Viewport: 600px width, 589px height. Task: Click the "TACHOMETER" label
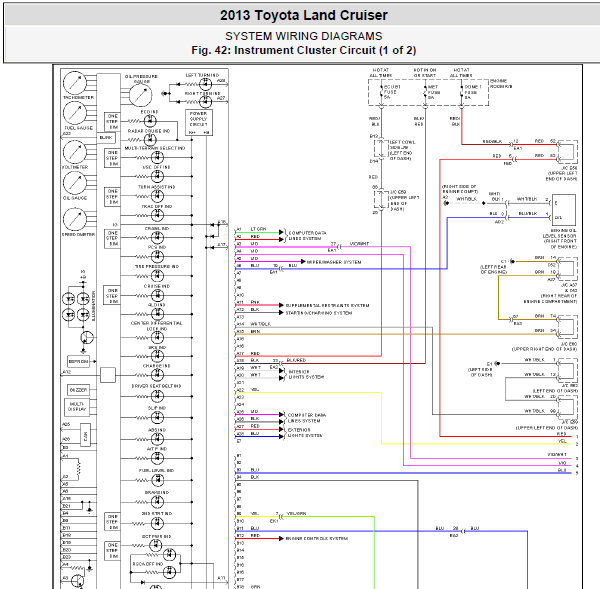point(78,98)
